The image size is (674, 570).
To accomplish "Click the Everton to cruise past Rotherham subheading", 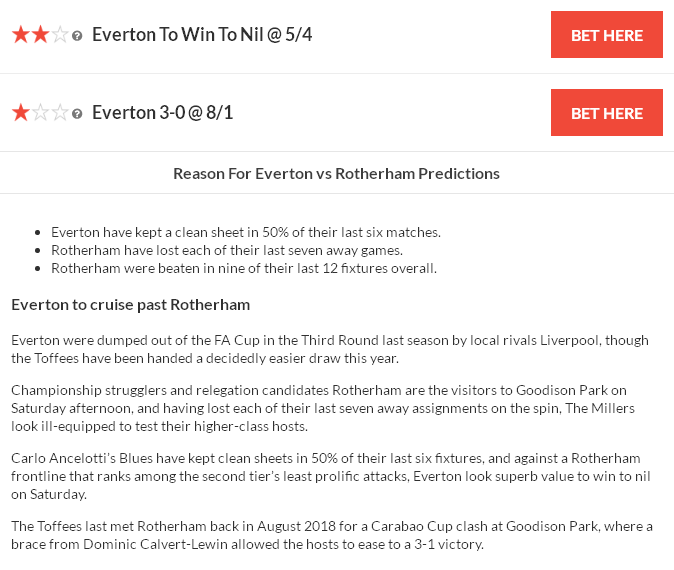I will 130,304.
